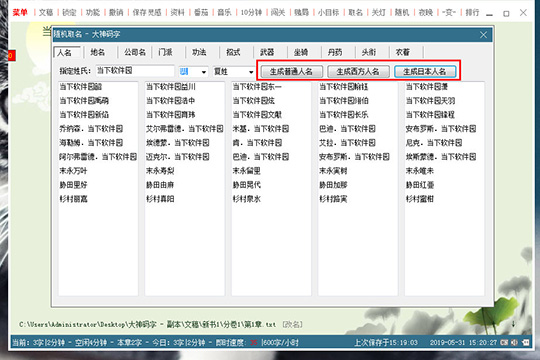
Task: Switch to the 衣着 tab
Action: pyautogui.click(x=403, y=52)
